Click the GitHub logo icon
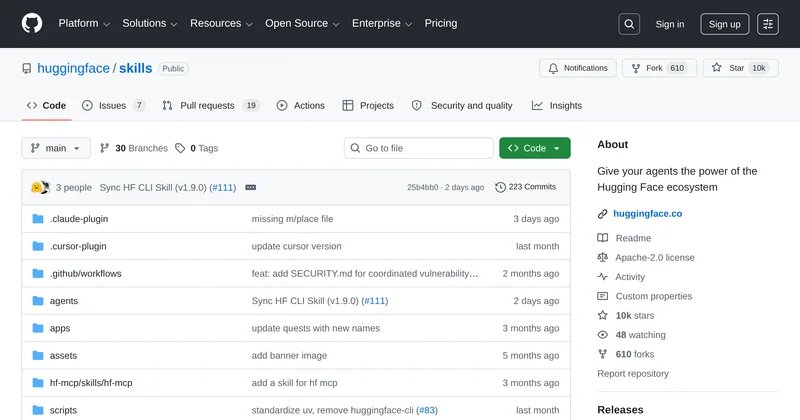800x420 pixels. 33,24
